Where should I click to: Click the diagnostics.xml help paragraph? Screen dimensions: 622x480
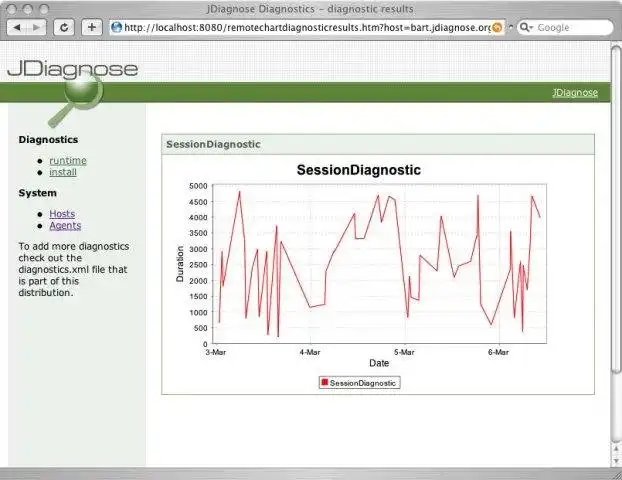[73, 269]
